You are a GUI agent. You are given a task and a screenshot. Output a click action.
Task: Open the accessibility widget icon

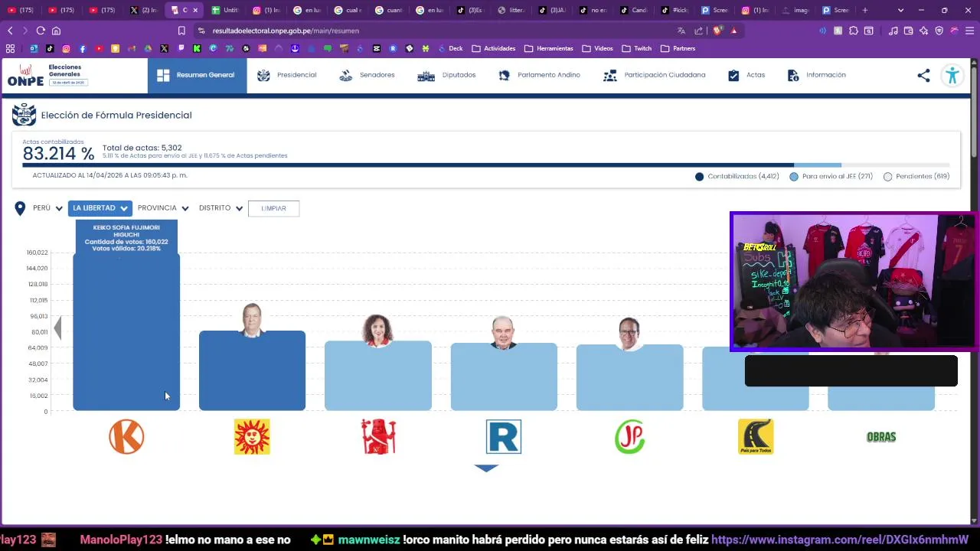(952, 75)
